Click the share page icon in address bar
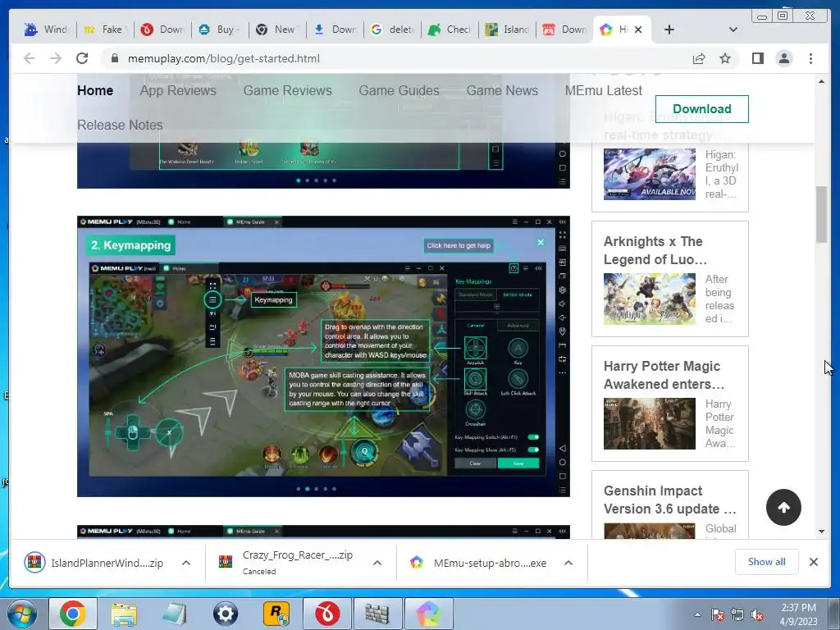840x630 pixels. 699,58
